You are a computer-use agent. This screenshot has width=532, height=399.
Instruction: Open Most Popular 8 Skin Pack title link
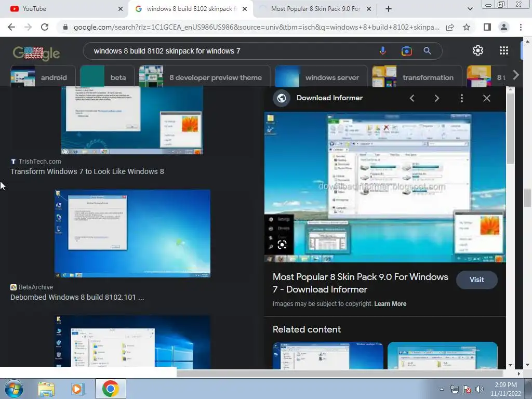(x=361, y=283)
